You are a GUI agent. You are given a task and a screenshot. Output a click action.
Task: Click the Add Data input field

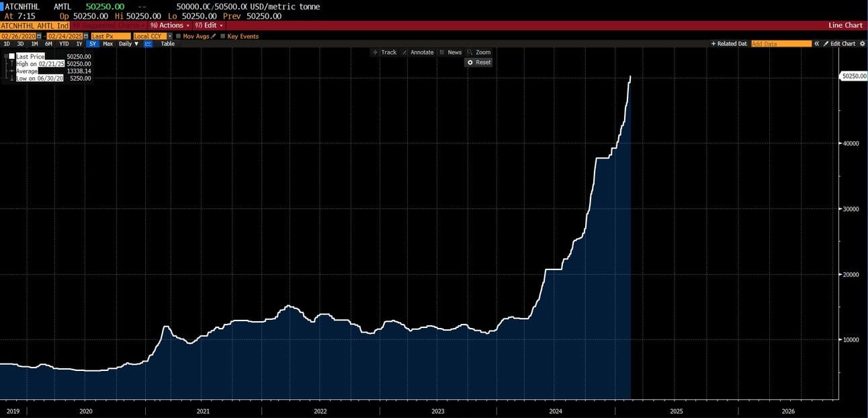(x=781, y=44)
